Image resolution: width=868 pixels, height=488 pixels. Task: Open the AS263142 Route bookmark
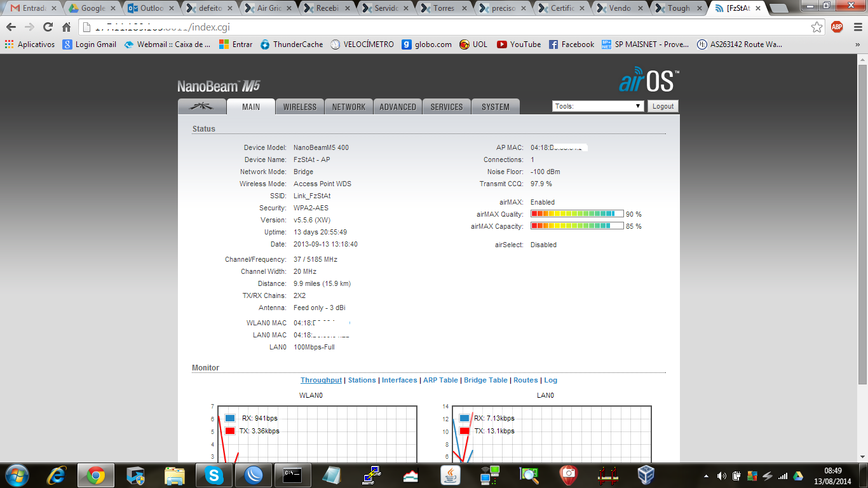click(740, 44)
